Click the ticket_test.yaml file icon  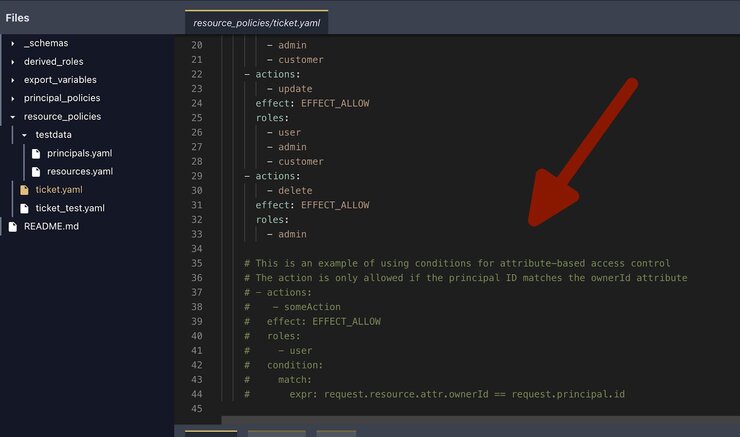pyautogui.click(x=25, y=208)
